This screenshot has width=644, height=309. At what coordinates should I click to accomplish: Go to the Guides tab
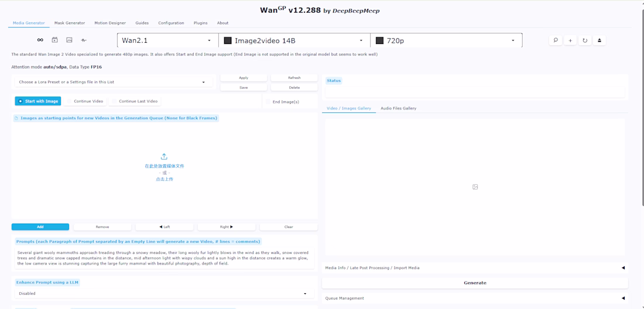[142, 23]
